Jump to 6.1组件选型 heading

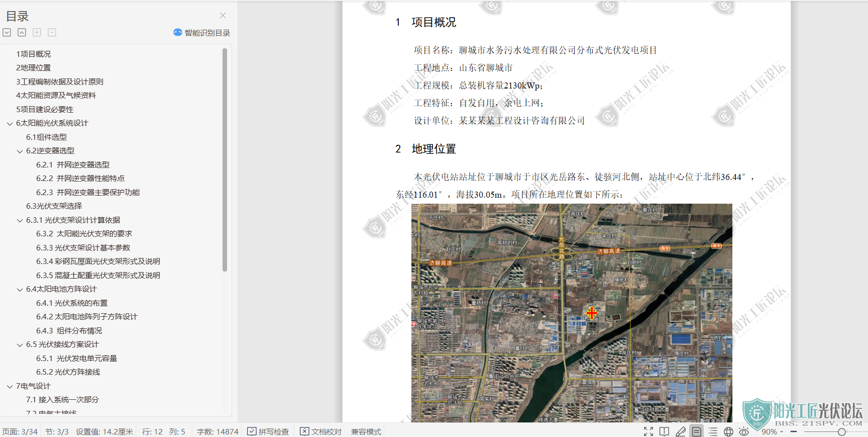(46, 137)
